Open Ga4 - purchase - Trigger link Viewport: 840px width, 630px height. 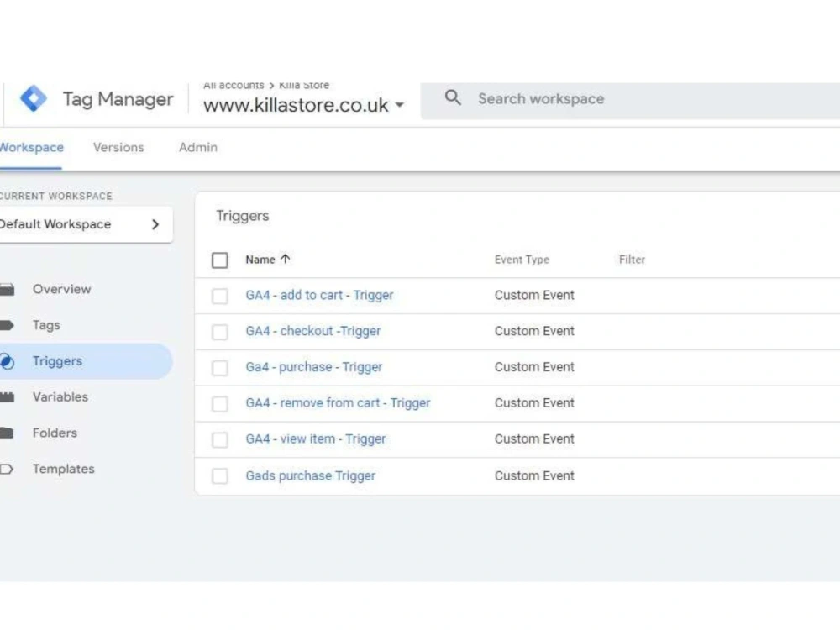pyautogui.click(x=314, y=367)
